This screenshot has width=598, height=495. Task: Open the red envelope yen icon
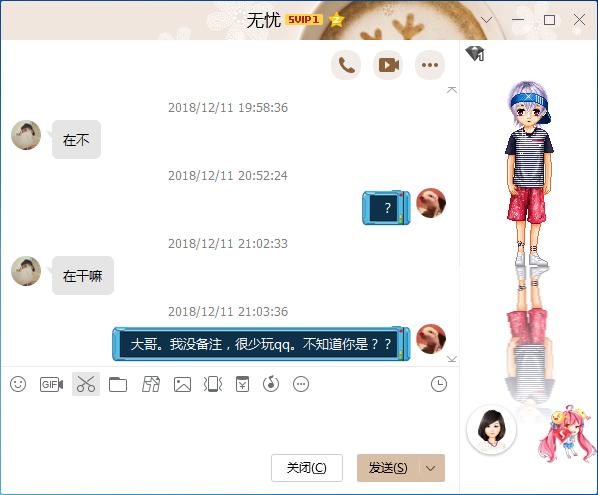[243, 384]
